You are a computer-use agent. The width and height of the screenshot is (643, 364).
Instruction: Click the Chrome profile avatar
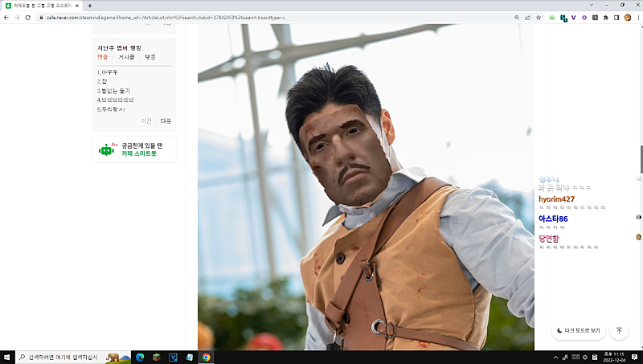pos(625,17)
